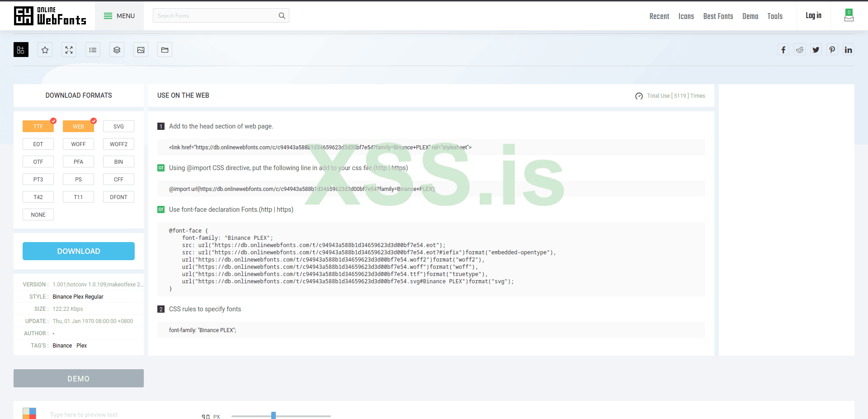Click the blue DOWNLOAD button
The height and width of the screenshot is (419, 868).
79,251
